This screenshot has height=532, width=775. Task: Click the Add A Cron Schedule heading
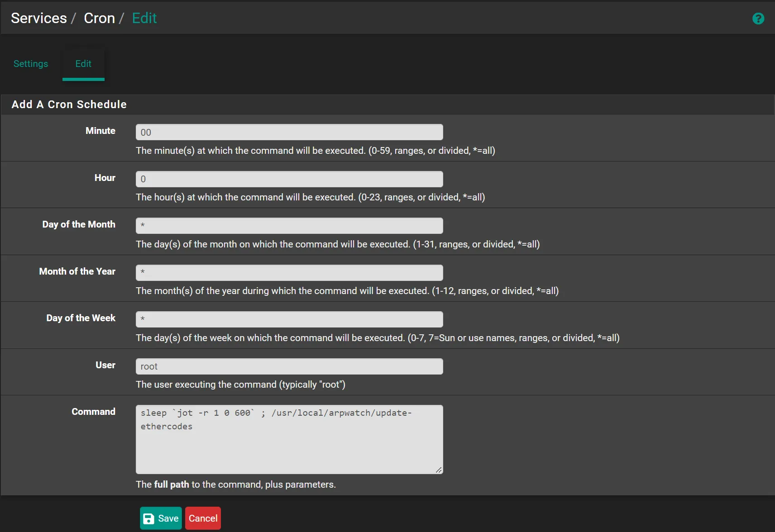pos(69,104)
